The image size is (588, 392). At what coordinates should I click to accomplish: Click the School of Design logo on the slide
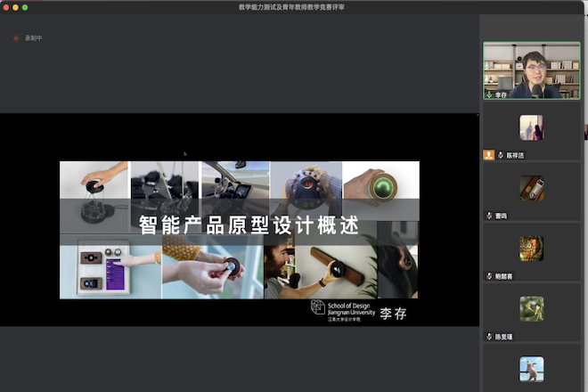point(318,307)
